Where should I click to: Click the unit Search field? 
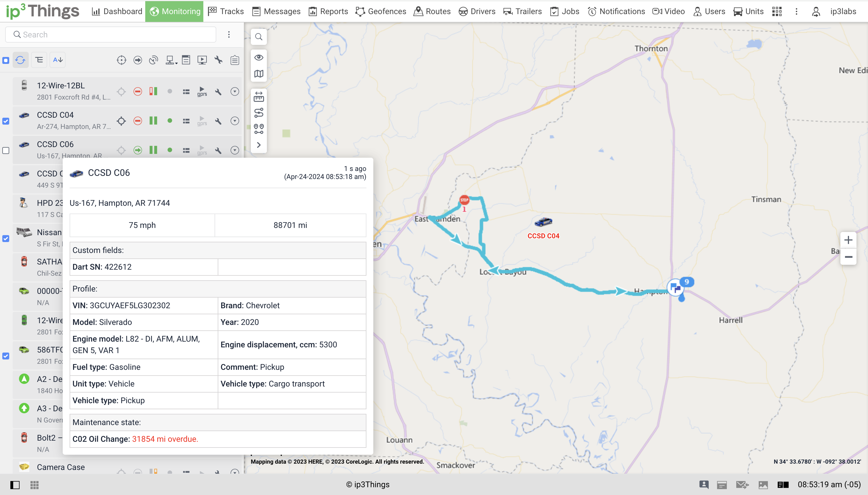pyautogui.click(x=111, y=35)
